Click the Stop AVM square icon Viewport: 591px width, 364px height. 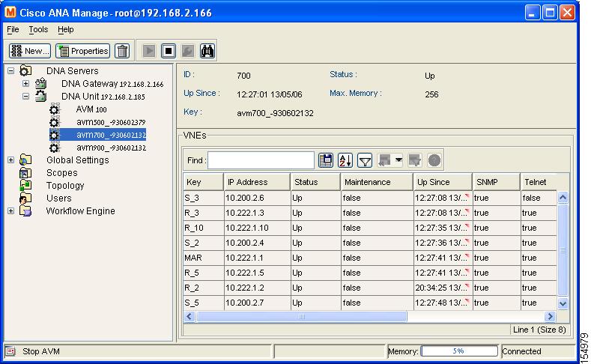click(169, 51)
